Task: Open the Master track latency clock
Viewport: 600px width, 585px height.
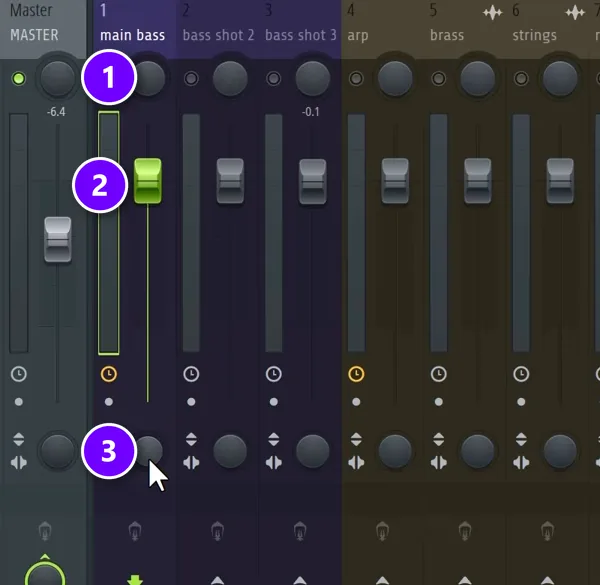Action: pos(19,374)
